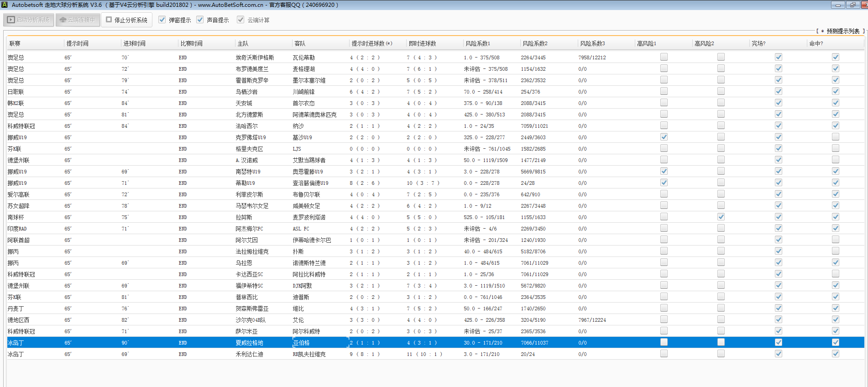This screenshot has height=387, width=868.
Task: Click the 云端连接中 cloud button
Action: pyautogui.click(x=78, y=20)
